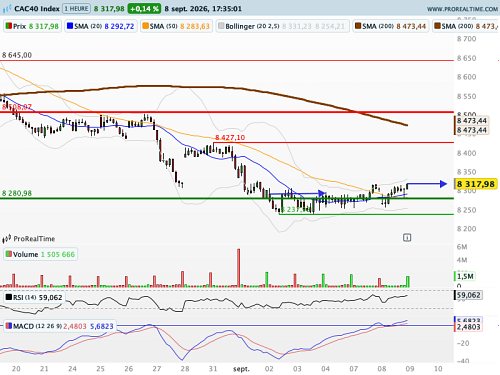Click the date label 20 on the time axis
The height and width of the screenshot is (375, 500).
(x=16, y=369)
